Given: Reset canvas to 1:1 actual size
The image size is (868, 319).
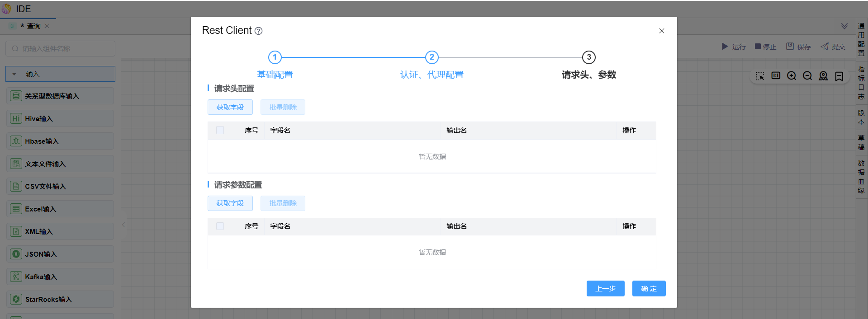Looking at the screenshot, I should coord(776,76).
